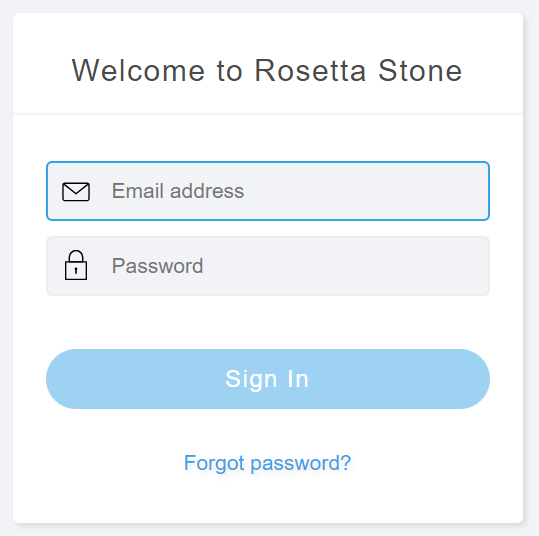Tap the mail icon beside Email address
Viewport: 539px width, 536px height.
tap(76, 192)
